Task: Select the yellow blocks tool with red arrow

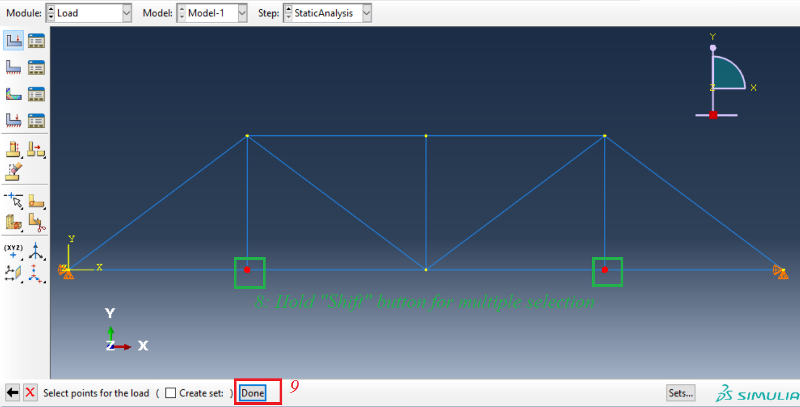Action: coord(36,149)
